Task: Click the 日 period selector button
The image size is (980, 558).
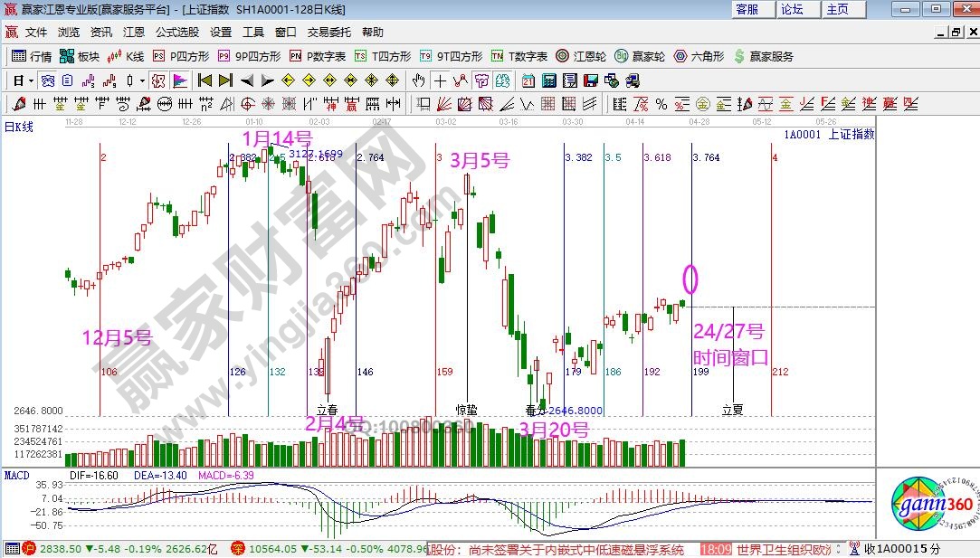Action: tap(19, 80)
